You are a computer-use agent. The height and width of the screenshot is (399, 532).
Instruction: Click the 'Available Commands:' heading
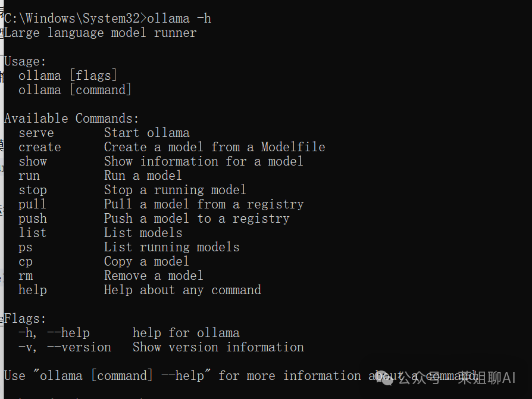coord(71,119)
